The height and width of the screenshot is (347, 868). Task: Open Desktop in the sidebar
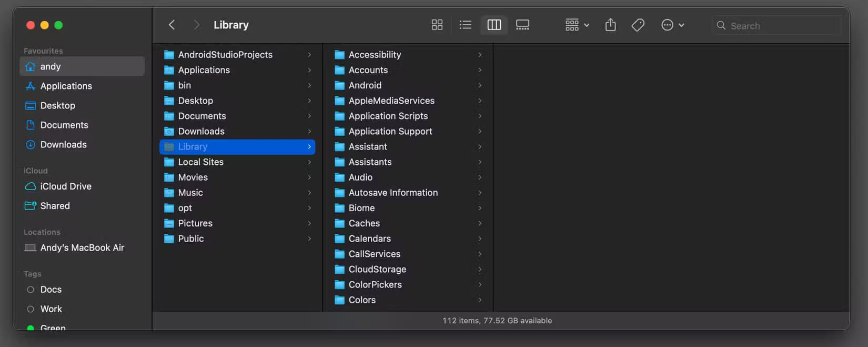(82, 105)
